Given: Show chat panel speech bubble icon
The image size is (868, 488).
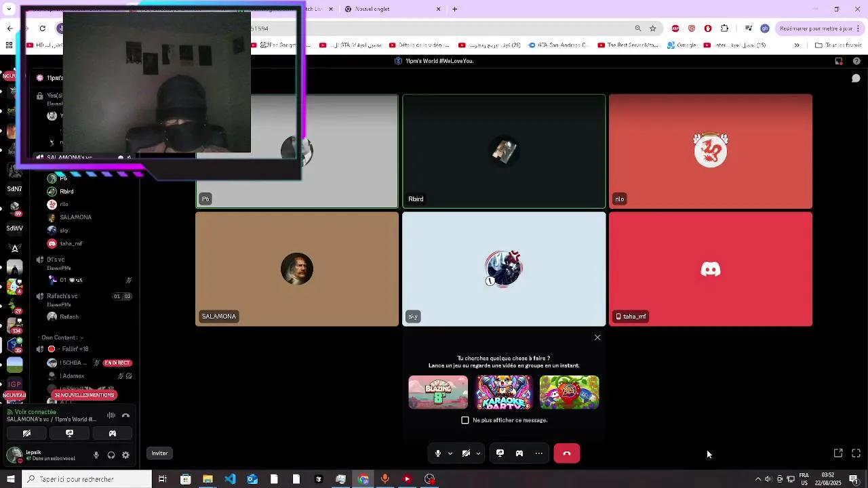Looking at the screenshot, I should pos(856,78).
